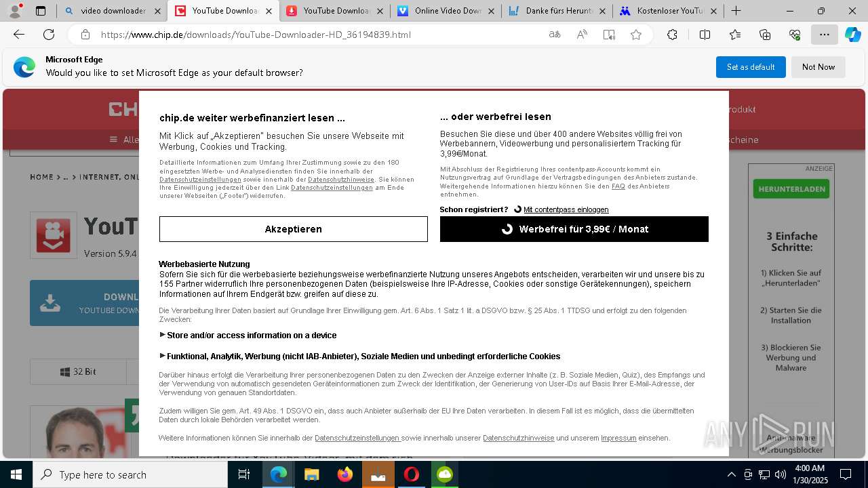Click the Akzeptieren button
This screenshot has width=868, height=488.
tap(294, 229)
